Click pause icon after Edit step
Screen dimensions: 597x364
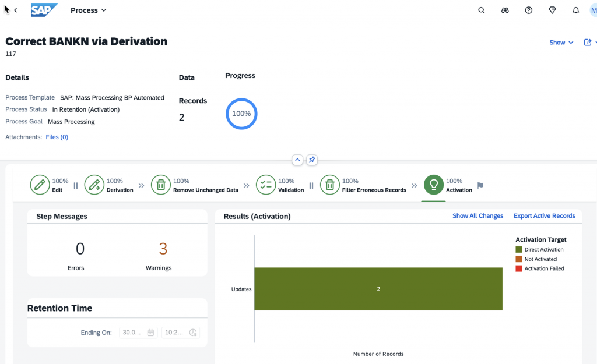[76, 186]
